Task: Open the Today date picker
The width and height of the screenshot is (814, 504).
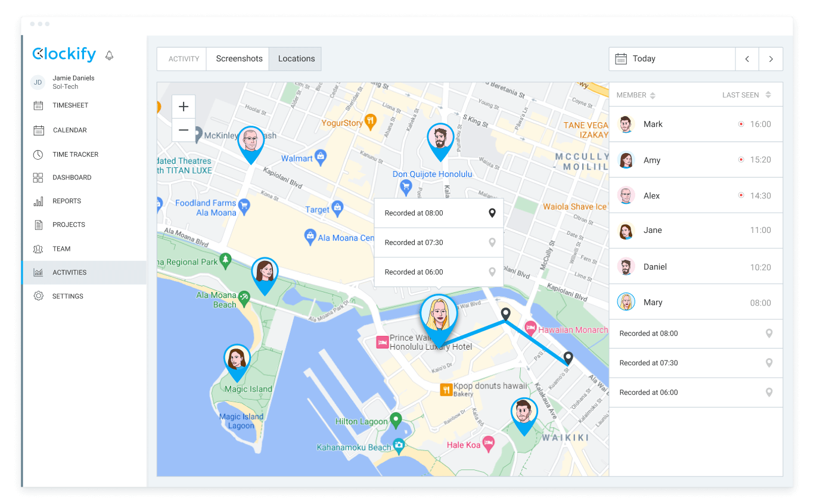Action: tap(672, 59)
